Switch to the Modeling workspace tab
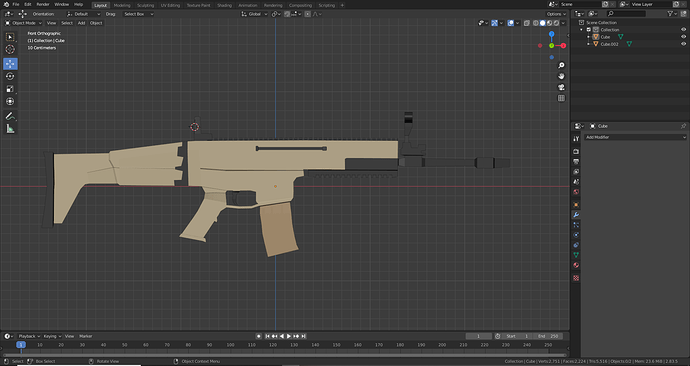The width and height of the screenshot is (690, 366). 122,5
